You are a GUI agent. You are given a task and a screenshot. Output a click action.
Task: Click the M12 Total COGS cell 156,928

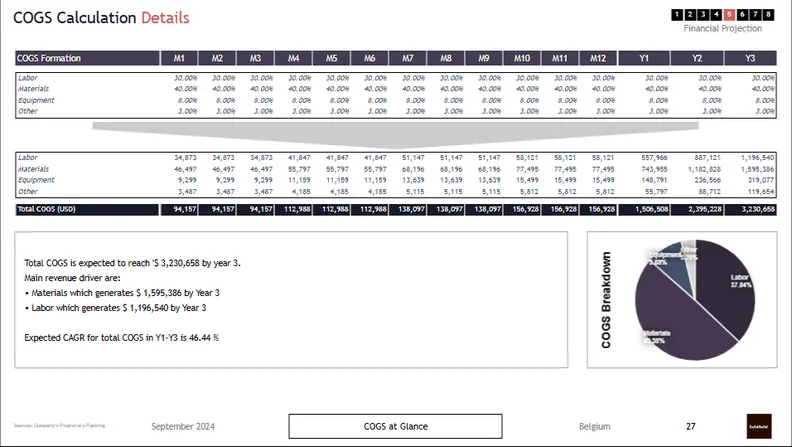click(x=598, y=209)
